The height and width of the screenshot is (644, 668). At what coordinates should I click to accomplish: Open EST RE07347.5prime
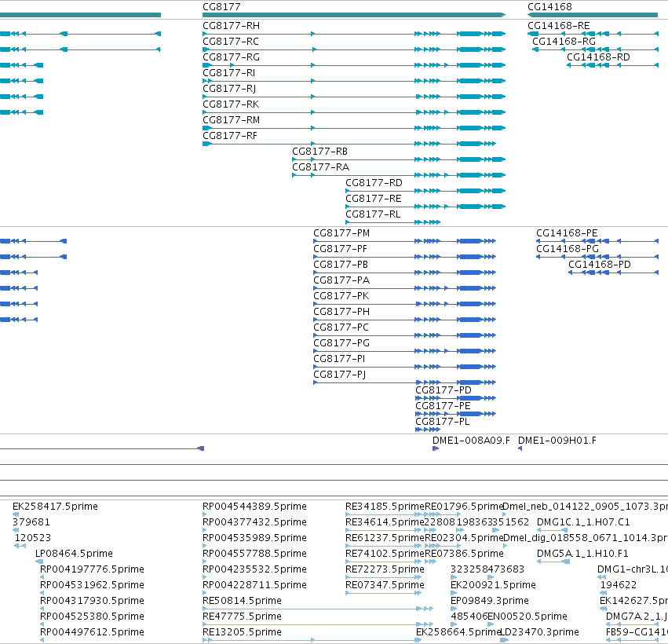385,586
